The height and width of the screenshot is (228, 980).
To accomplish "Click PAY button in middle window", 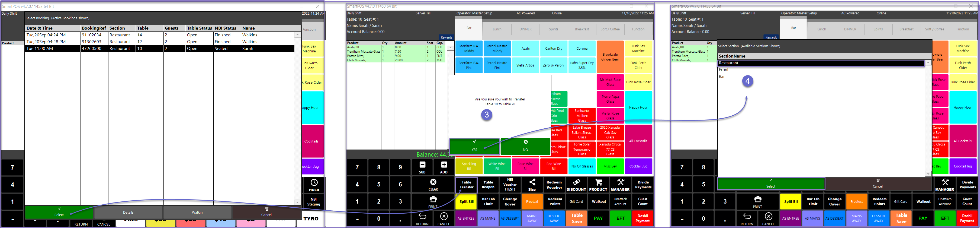I will pos(598,218).
